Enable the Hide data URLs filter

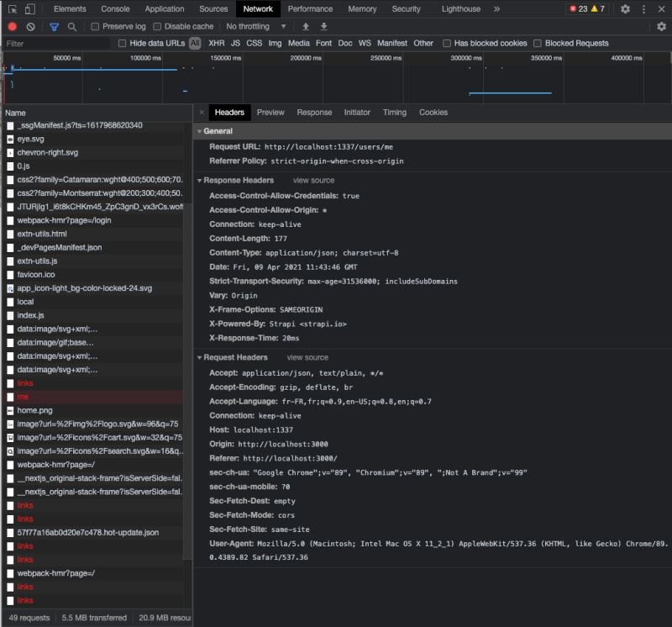click(x=122, y=43)
